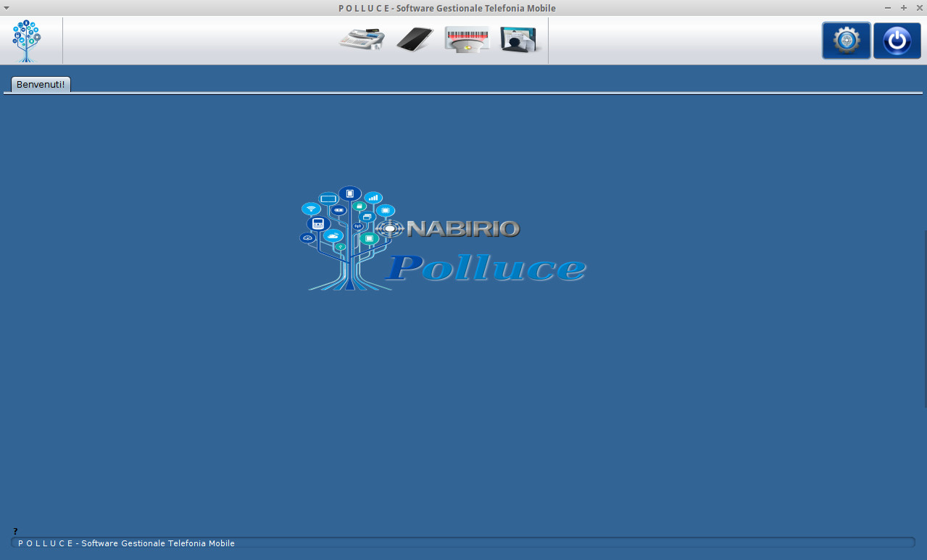Open settings with the gear button
927x560 pixels.
click(846, 41)
